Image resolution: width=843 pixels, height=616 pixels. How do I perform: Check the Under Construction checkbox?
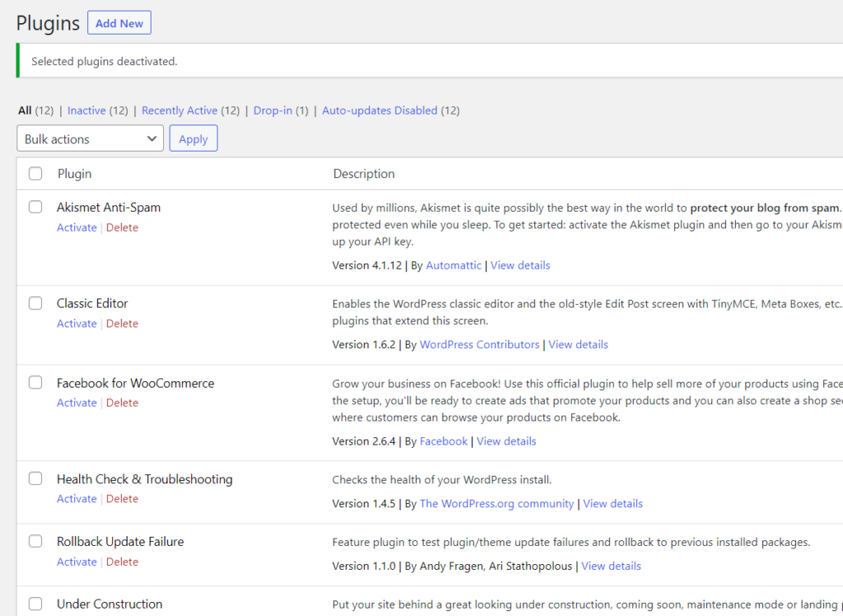35,604
